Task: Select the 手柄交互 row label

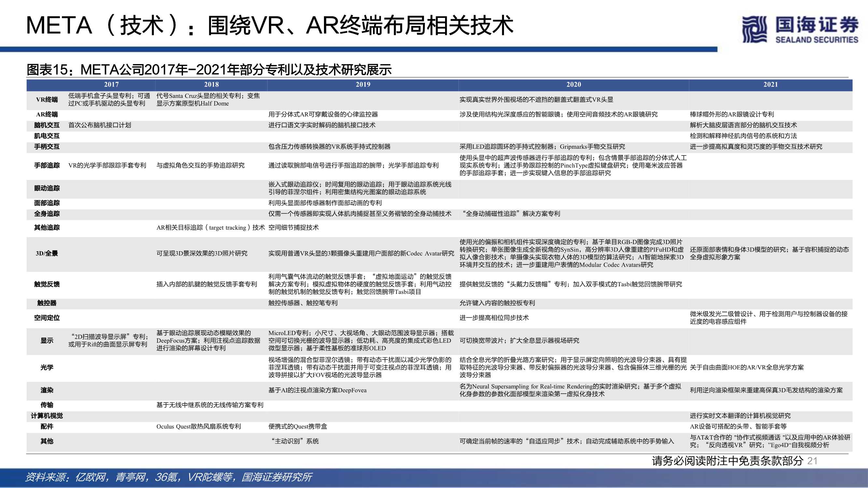Action: [x=47, y=147]
